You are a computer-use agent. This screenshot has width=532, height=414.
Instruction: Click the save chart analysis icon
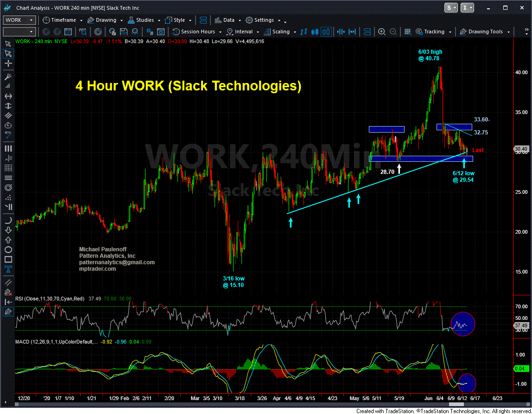pos(123,32)
